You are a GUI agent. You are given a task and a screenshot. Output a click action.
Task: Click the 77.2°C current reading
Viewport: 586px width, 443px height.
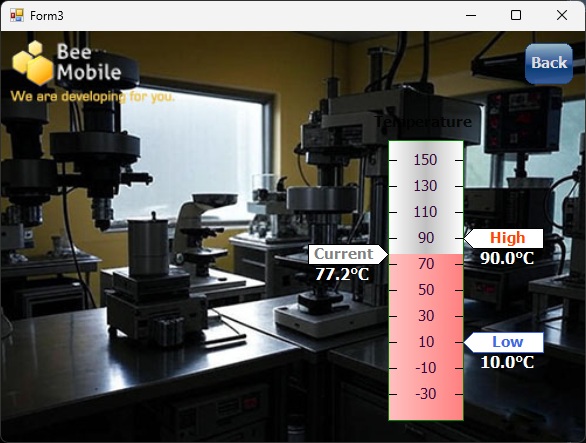point(342,274)
